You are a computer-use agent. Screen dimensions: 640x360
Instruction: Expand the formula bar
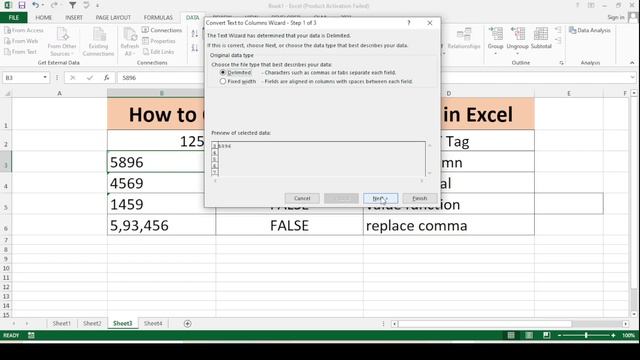(633, 78)
